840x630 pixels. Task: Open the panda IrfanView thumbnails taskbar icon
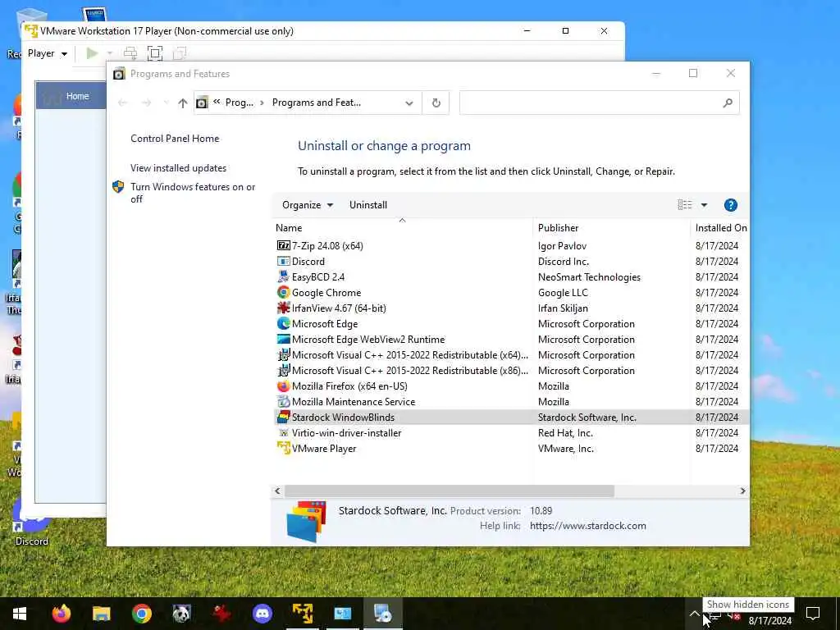pos(181,614)
